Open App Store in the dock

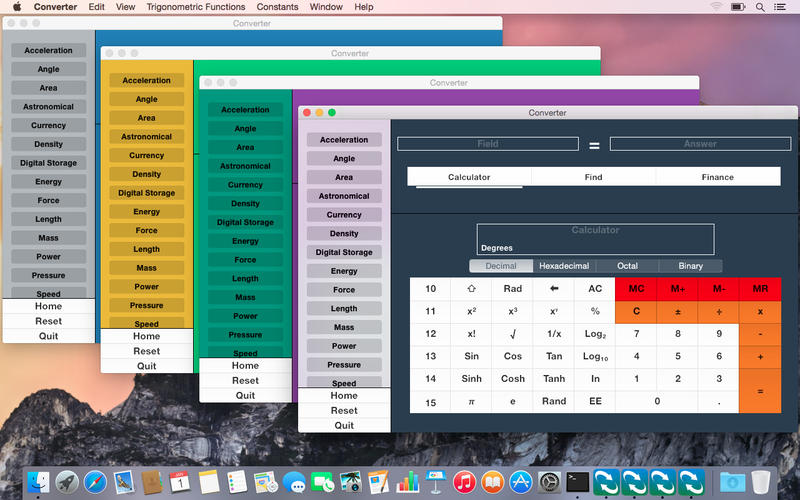pos(520,482)
